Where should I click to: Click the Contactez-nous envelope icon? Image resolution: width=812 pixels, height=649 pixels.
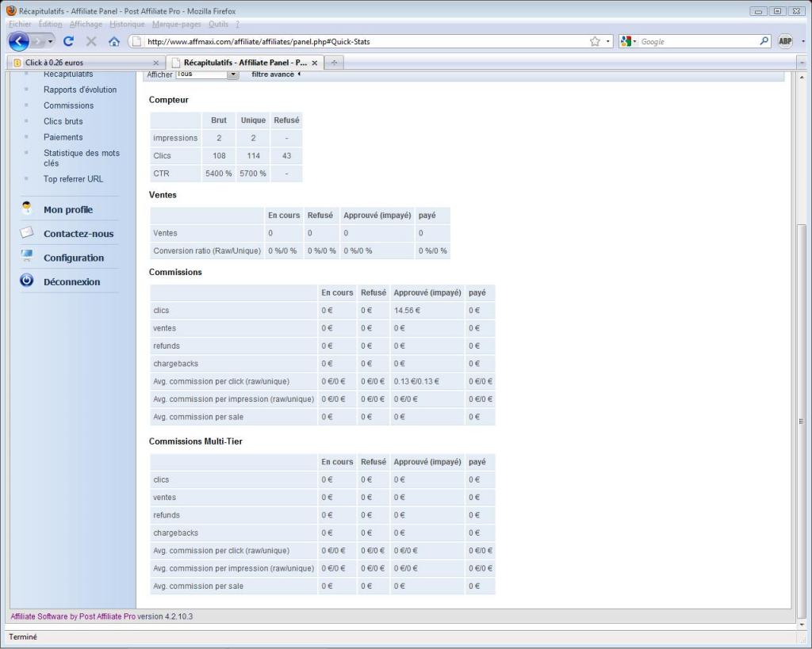(x=26, y=232)
